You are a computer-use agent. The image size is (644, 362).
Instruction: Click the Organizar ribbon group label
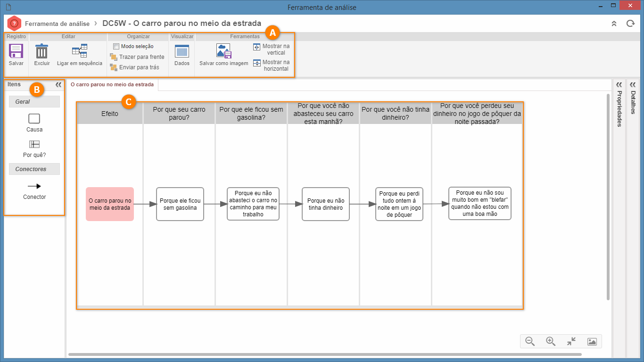point(138,36)
